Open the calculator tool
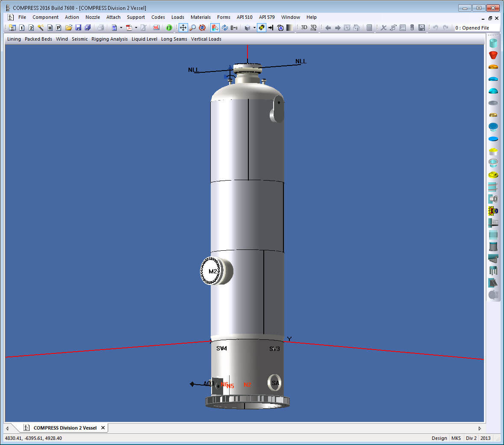This screenshot has height=445, width=504. [x=369, y=28]
